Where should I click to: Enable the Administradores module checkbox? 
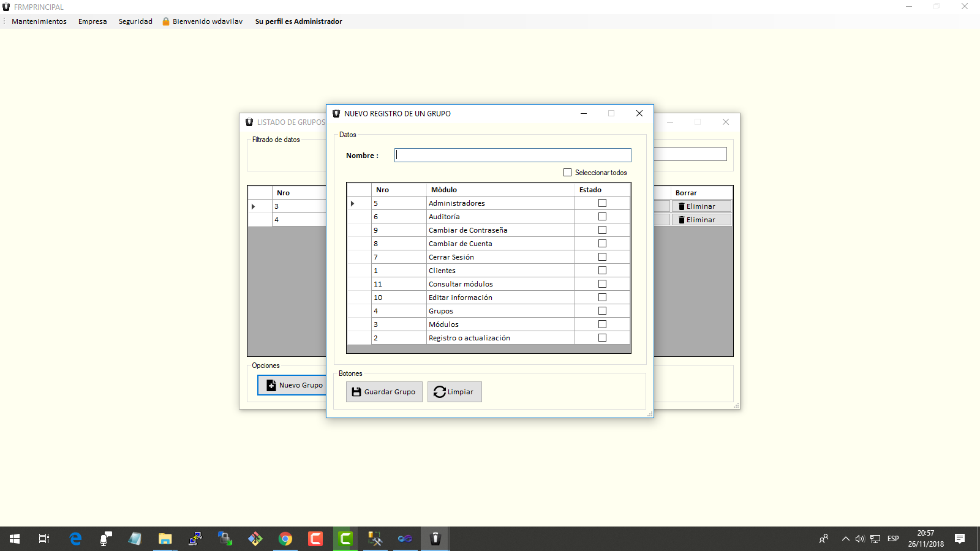point(602,203)
